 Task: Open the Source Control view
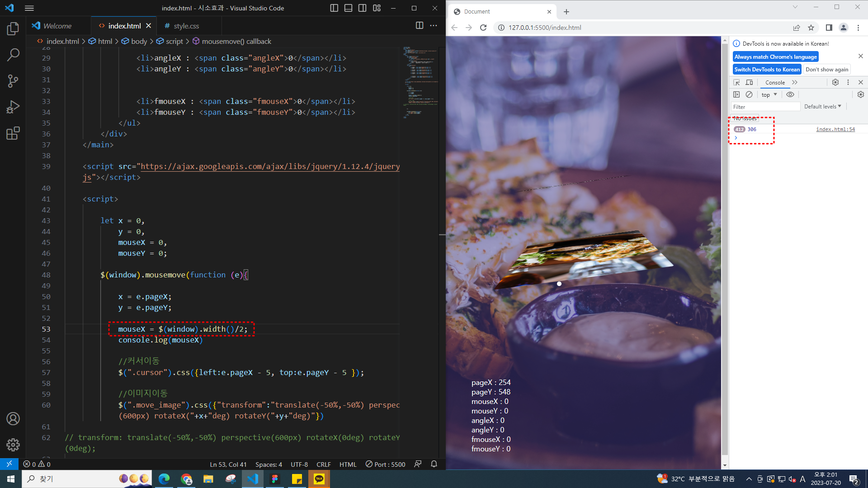point(13,81)
